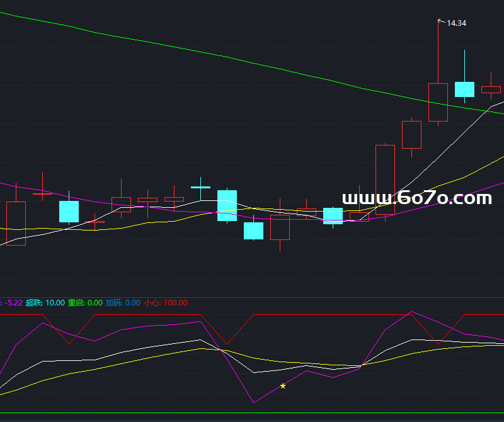
Task: Click the 加码: 0.00 indicator value
Action: 123,303
